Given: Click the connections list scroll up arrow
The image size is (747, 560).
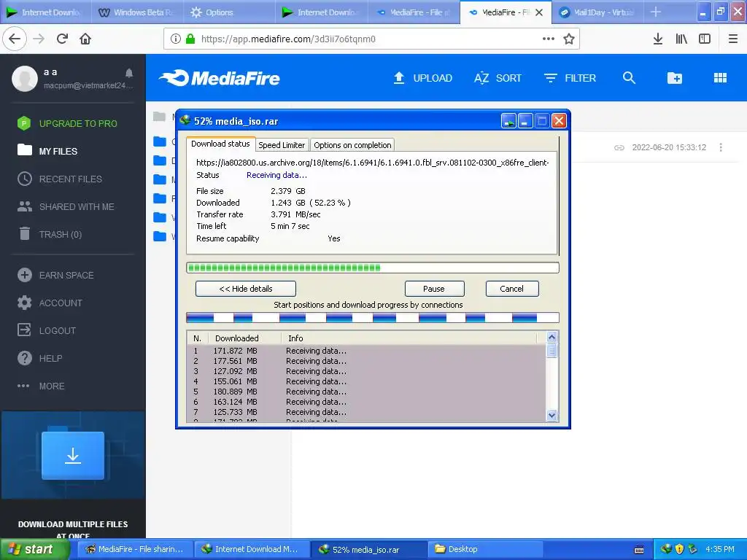Looking at the screenshot, I should click(551, 337).
